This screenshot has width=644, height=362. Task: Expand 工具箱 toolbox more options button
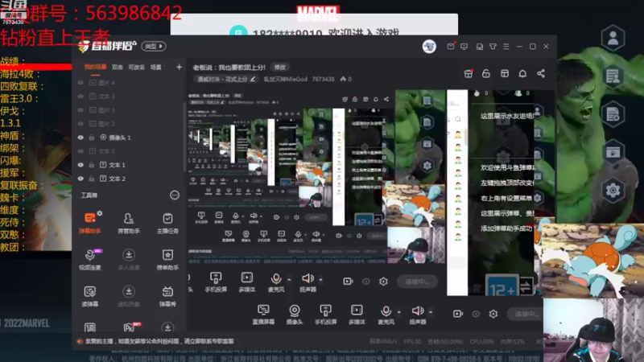click(175, 195)
